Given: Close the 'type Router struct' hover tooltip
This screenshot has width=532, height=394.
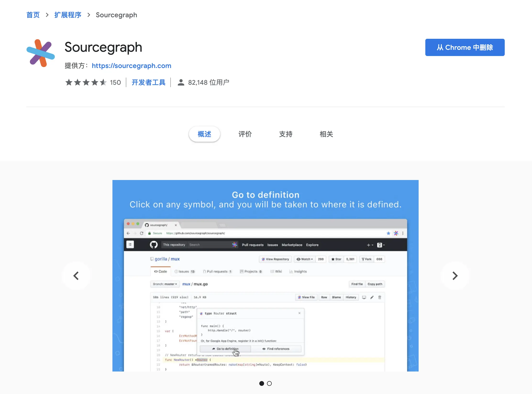Looking at the screenshot, I should click(x=299, y=313).
